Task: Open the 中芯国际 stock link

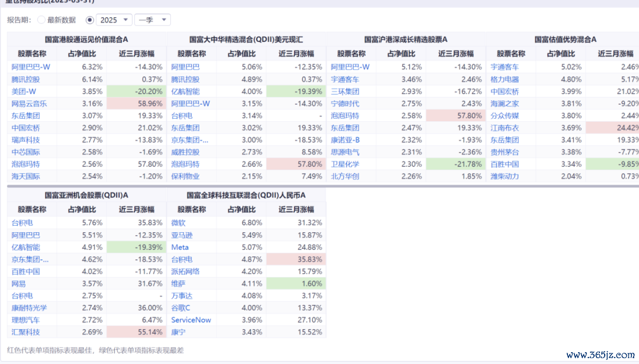Action: [x=25, y=152]
